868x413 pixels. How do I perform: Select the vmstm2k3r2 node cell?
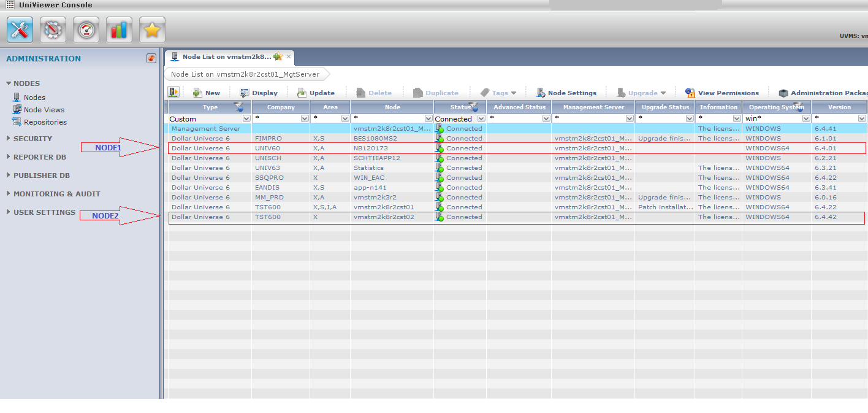point(392,198)
